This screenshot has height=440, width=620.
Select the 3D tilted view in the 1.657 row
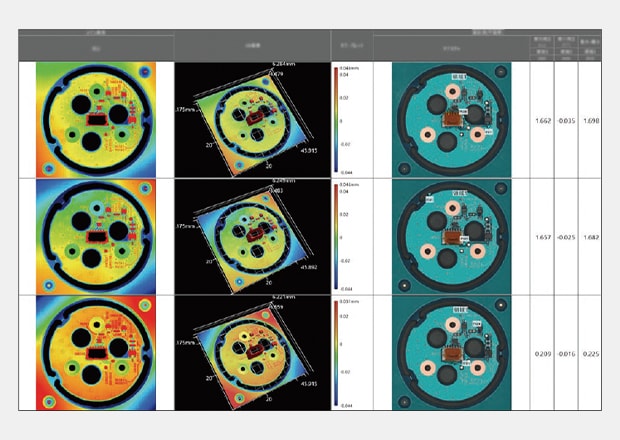click(x=253, y=235)
